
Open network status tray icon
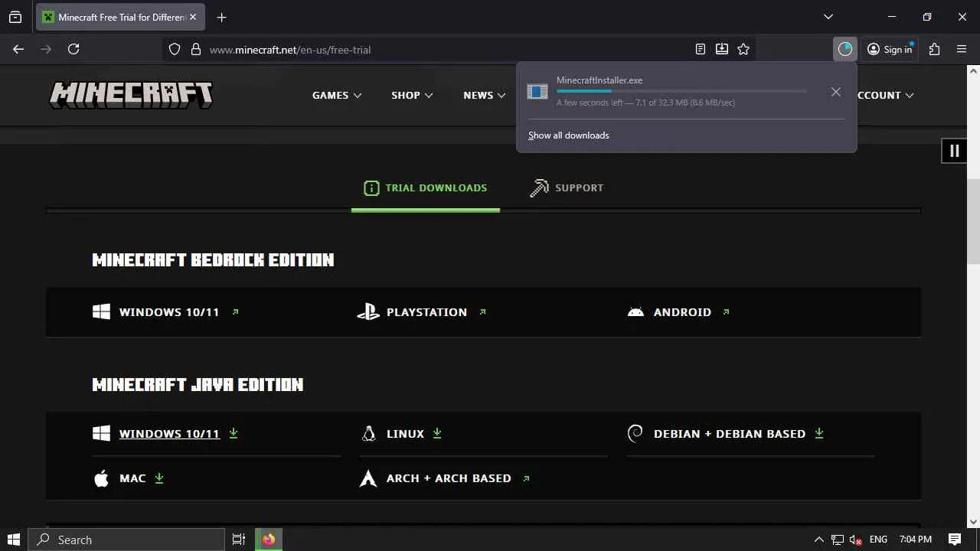tap(838, 540)
